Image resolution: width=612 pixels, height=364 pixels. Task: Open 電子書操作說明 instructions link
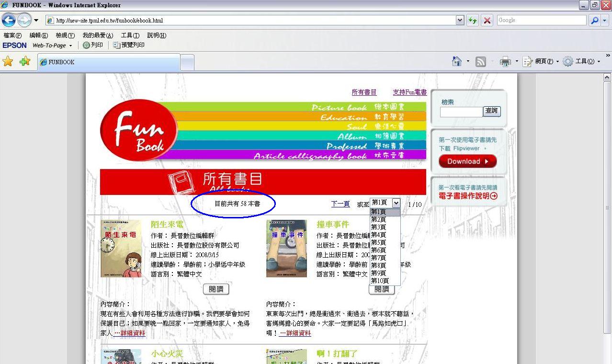tap(468, 196)
